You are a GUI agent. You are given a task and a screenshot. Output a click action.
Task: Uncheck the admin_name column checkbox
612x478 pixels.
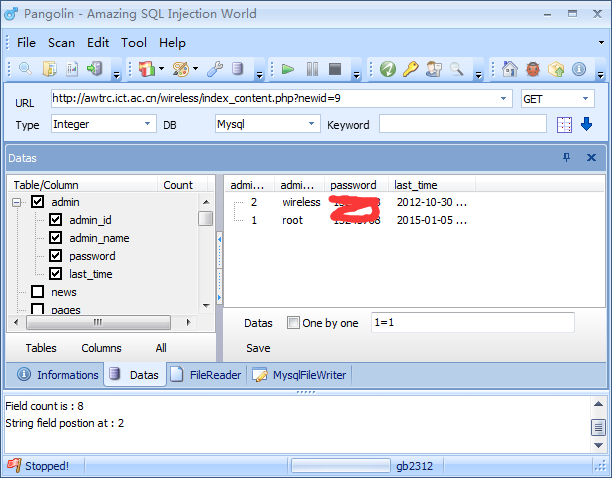point(55,238)
